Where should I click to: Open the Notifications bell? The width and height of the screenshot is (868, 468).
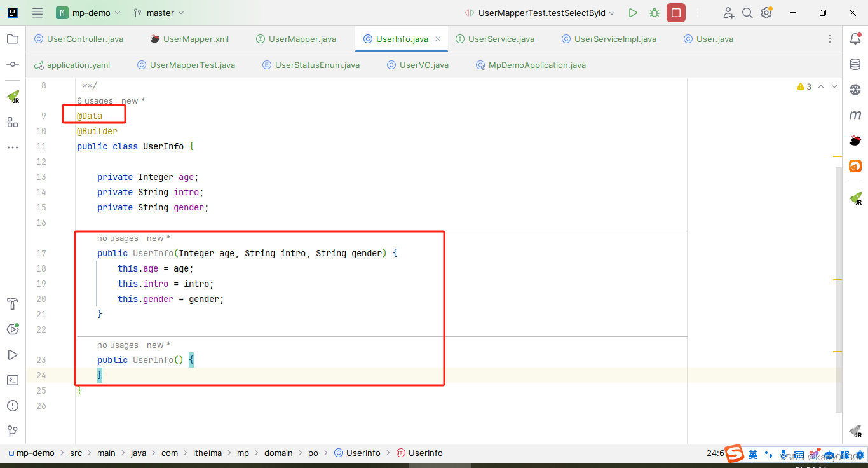(855, 39)
